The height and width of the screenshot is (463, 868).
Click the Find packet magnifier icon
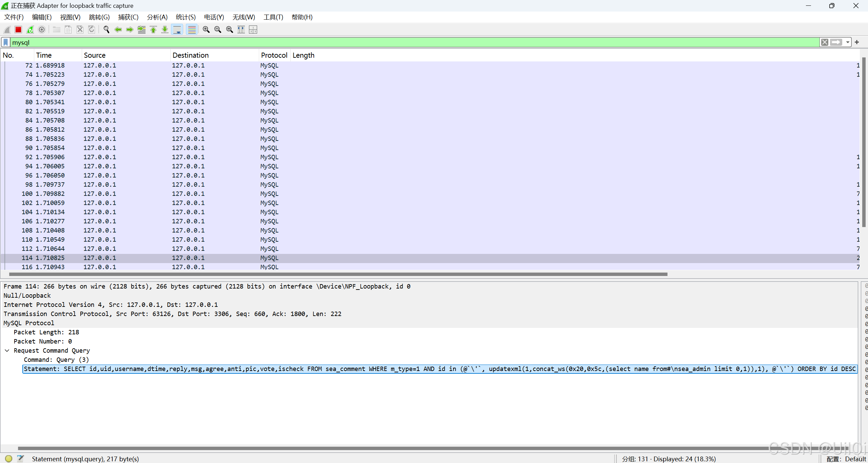106,30
